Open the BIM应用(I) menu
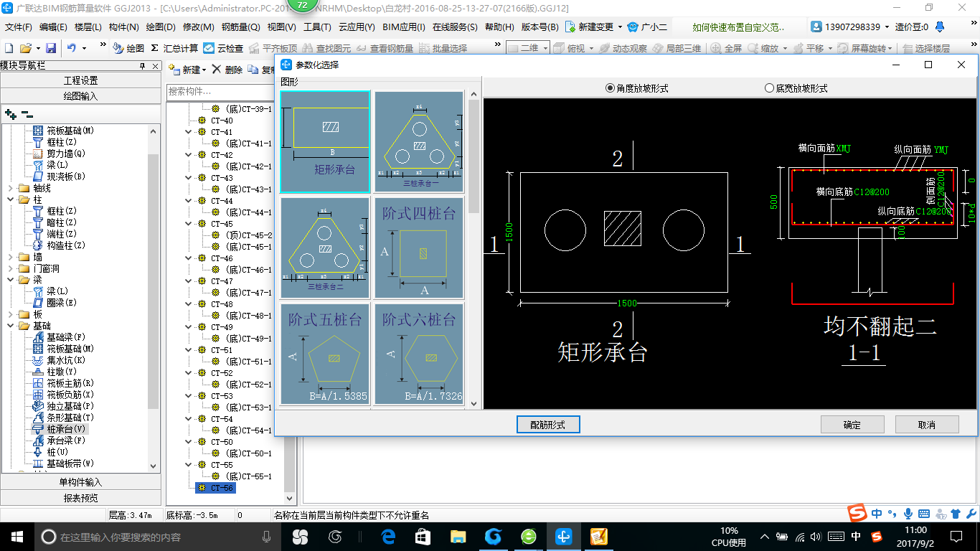Image resolution: width=980 pixels, height=551 pixels. (x=403, y=27)
